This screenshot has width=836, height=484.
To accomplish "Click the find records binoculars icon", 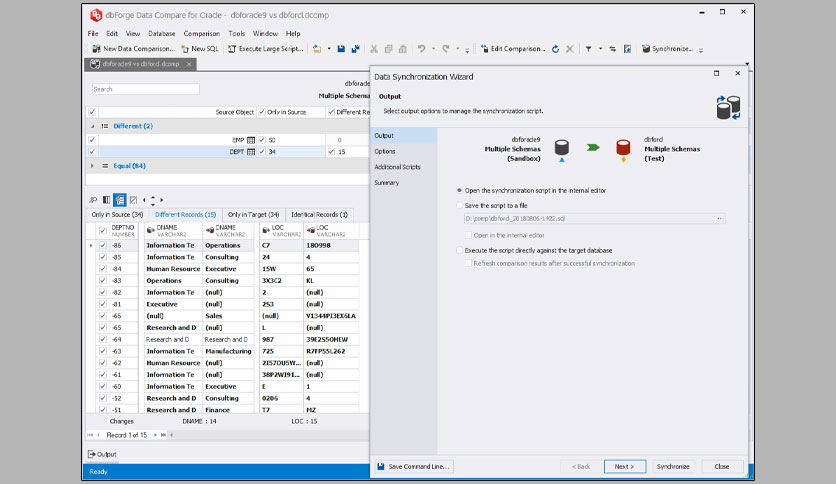I will [93, 200].
